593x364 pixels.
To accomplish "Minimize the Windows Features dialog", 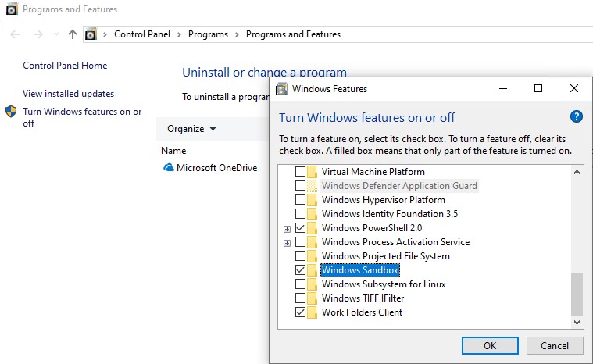I will point(503,88).
